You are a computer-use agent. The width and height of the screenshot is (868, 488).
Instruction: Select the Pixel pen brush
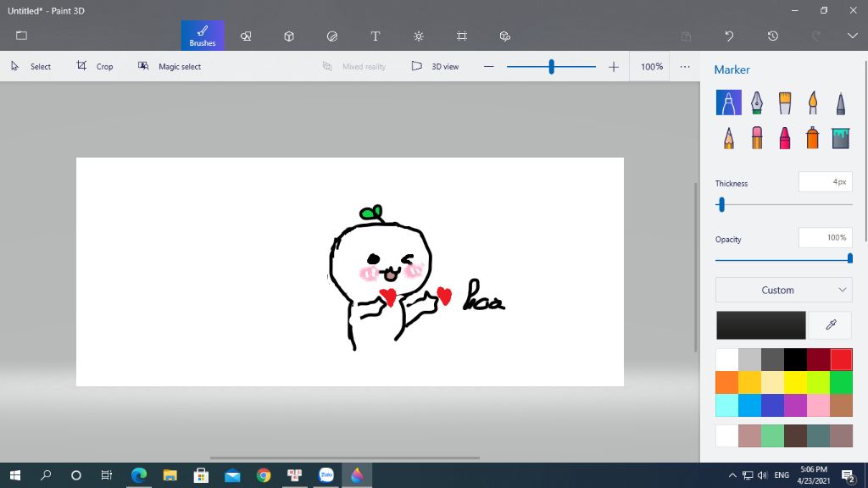click(x=841, y=103)
